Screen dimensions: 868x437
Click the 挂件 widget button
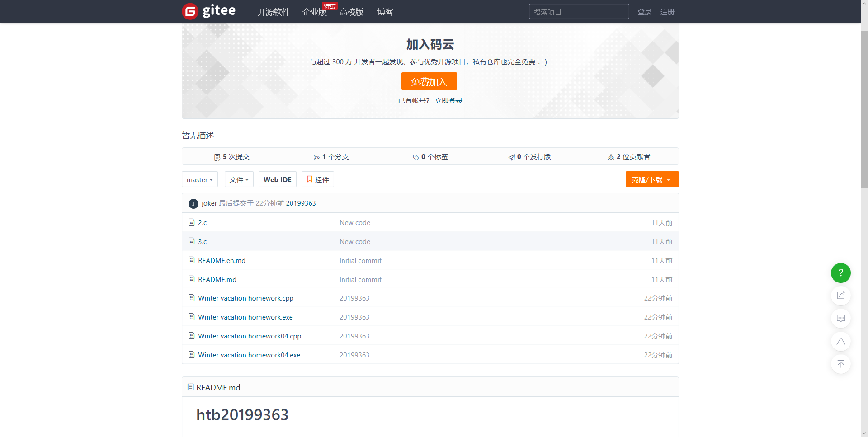point(318,179)
